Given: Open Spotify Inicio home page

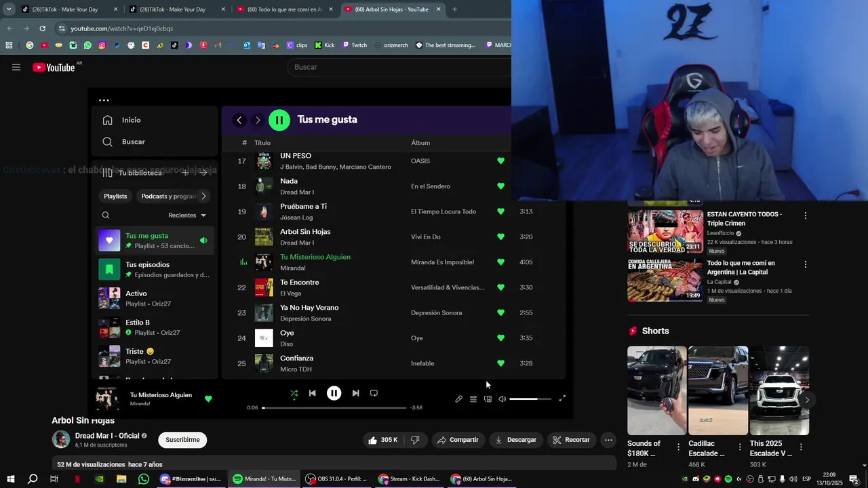Looking at the screenshot, I should click(122, 120).
